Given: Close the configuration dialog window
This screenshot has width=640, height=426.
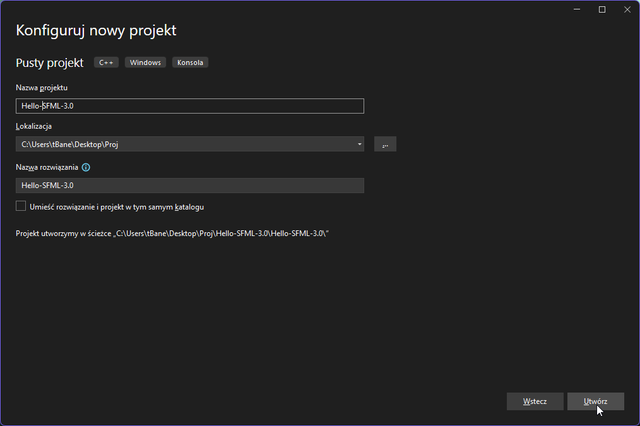Looking at the screenshot, I should tap(627, 9).
